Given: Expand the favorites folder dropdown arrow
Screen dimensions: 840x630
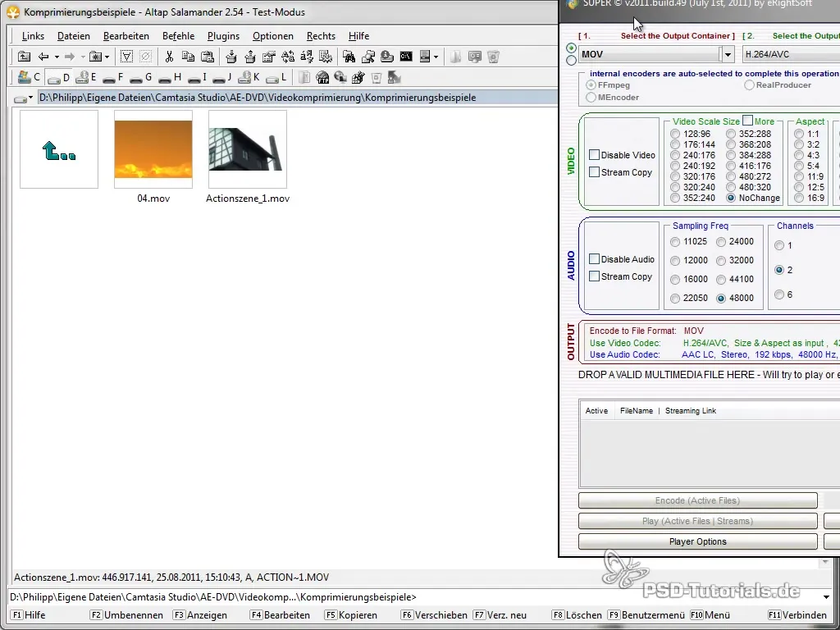Looking at the screenshot, I should pos(107,57).
